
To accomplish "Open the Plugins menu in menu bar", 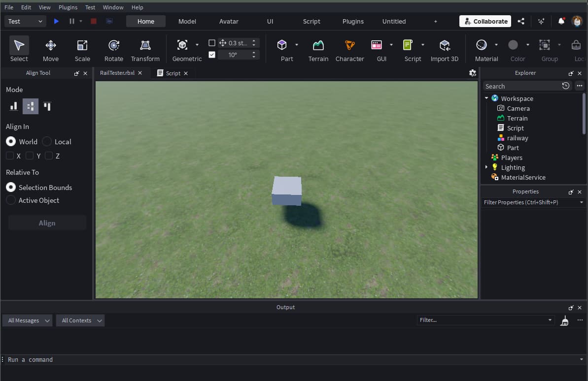I will pos(68,7).
